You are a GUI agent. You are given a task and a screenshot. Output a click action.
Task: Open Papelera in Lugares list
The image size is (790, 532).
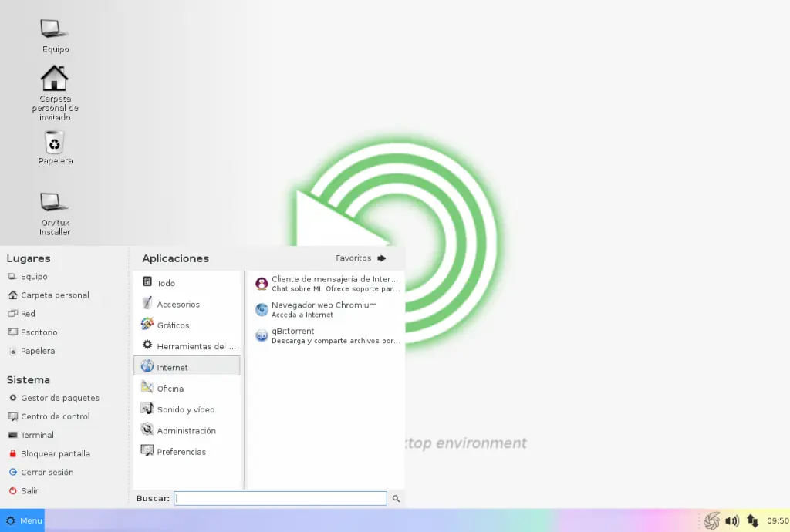coord(31,351)
